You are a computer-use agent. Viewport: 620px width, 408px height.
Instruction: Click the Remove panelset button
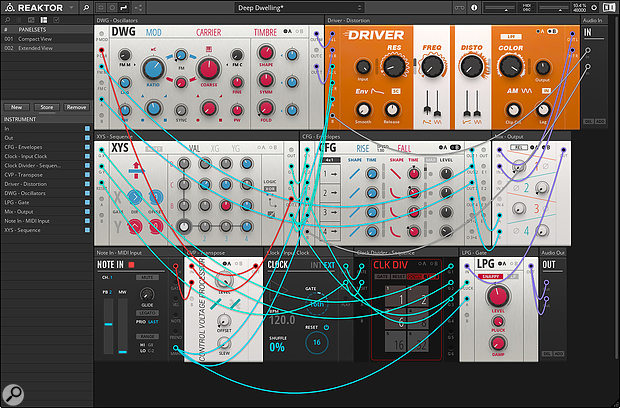coord(76,107)
